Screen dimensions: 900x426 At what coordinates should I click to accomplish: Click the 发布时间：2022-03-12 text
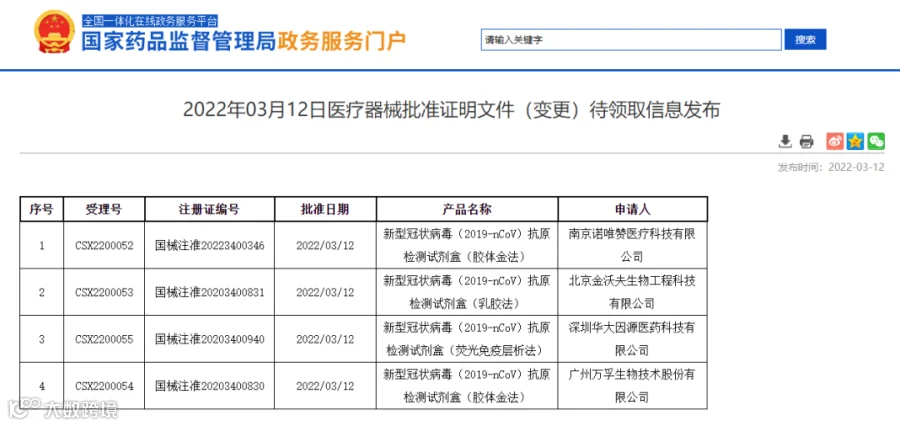[831, 167]
